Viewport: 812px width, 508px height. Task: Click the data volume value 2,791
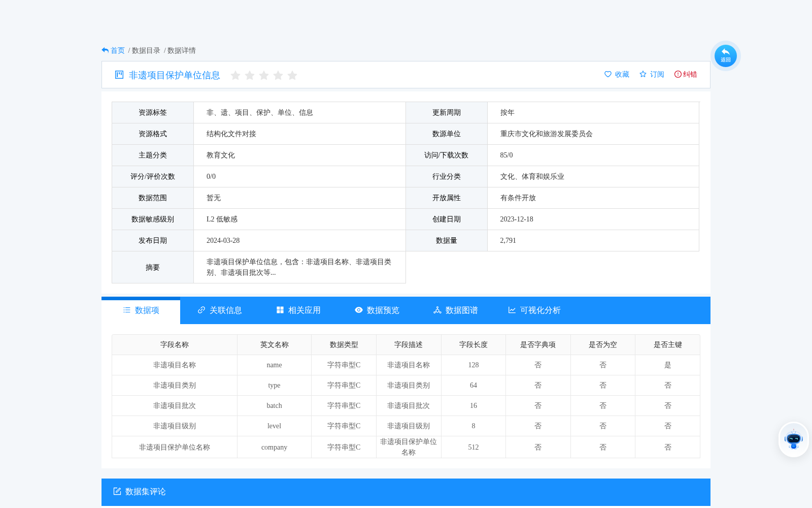pos(508,240)
